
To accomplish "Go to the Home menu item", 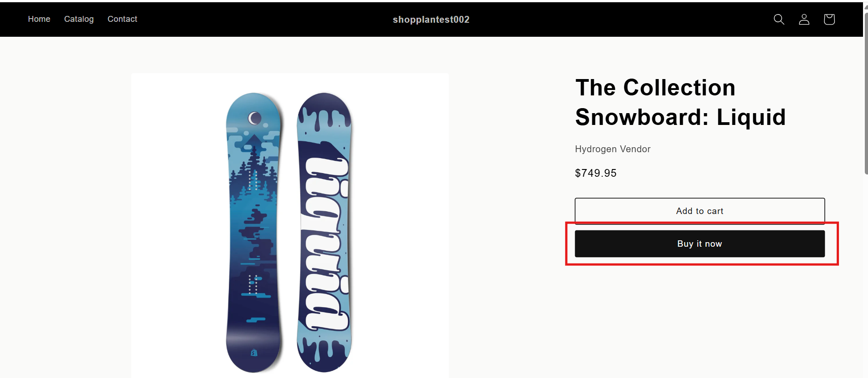I will click(x=39, y=19).
